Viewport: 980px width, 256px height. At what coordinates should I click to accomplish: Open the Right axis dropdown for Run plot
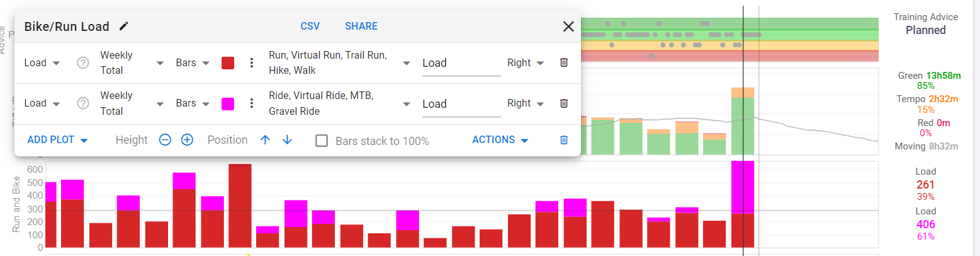click(525, 63)
